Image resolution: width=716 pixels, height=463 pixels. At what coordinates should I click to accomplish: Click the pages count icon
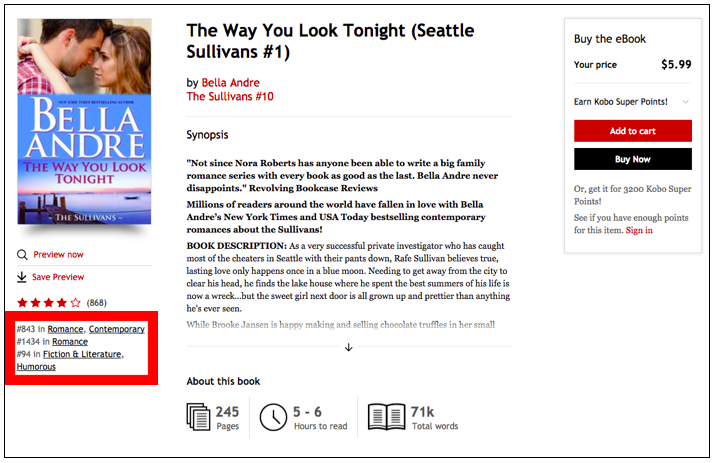coord(199,416)
